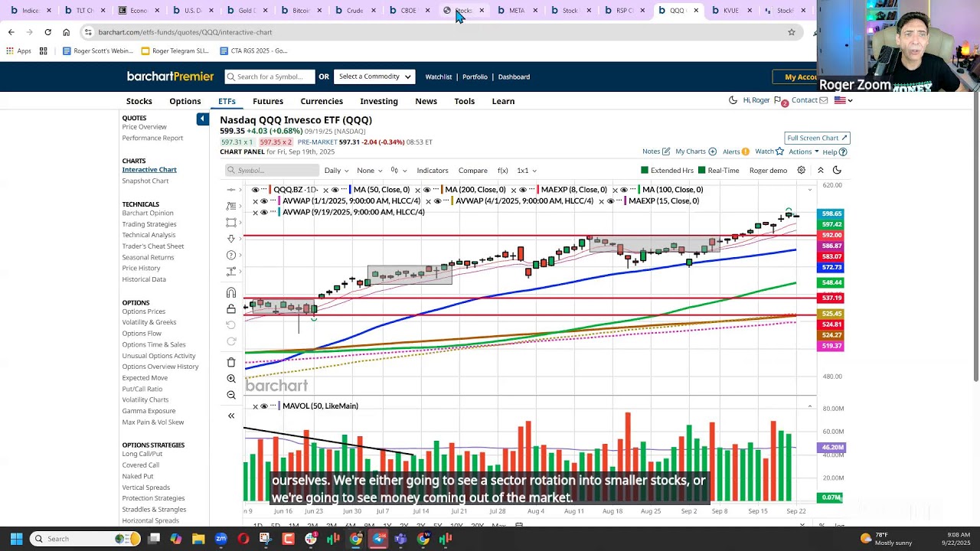Hide the MA (50, Close, 0) indicator
The image size is (980, 551).
(335, 190)
